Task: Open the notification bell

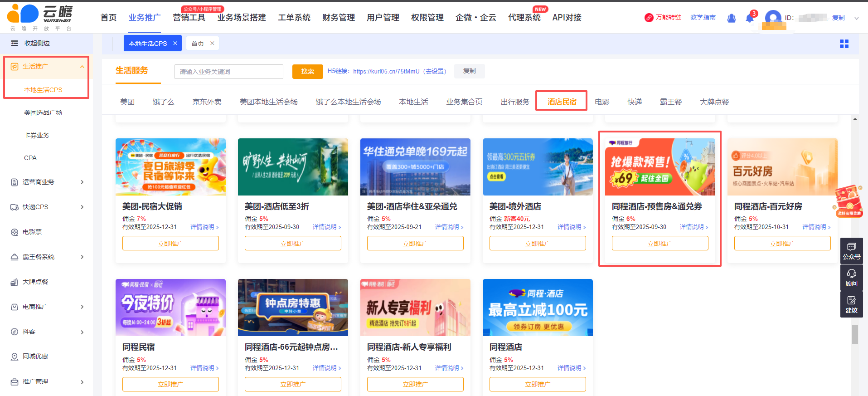Action: tap(750, 18)
